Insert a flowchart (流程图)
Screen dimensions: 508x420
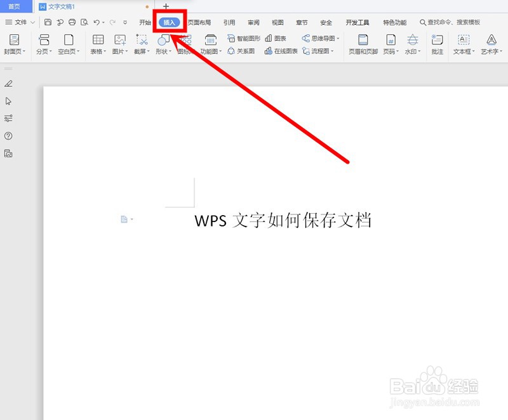(317, 51)
